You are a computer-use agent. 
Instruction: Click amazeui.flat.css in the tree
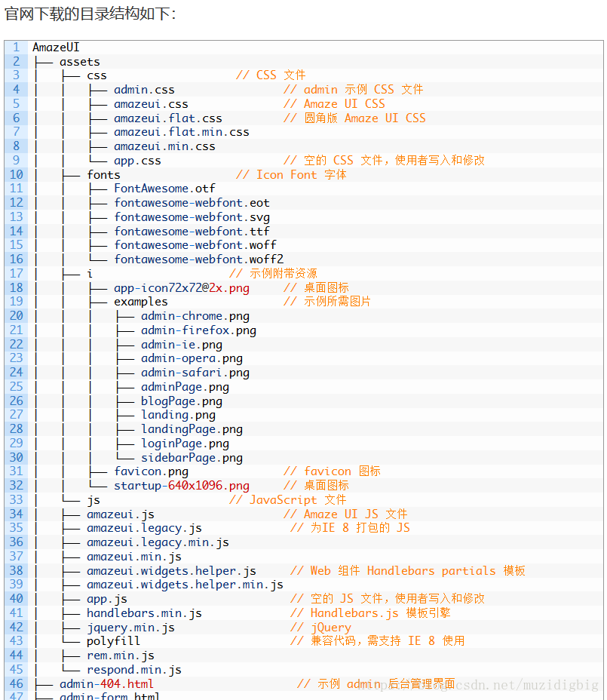(x=168, y=118)
